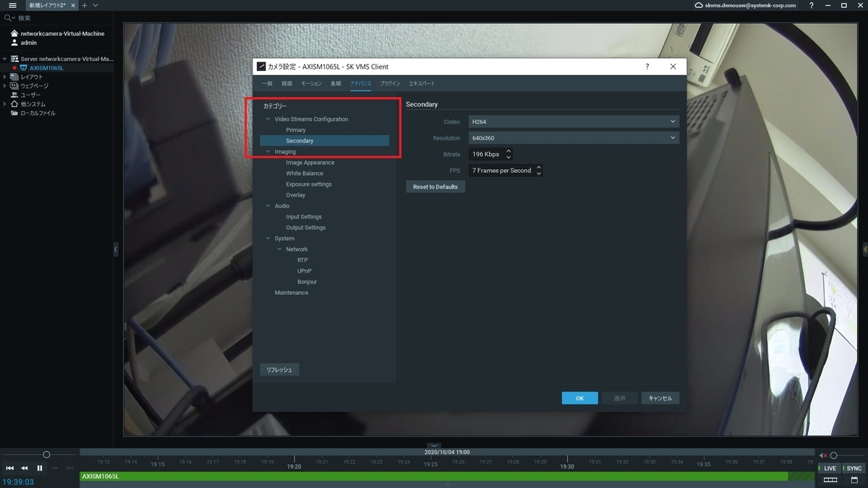Click Reset to Defaults button
Image resolution: width=868 pixels, height=488 pixels.
click(435, 187)
